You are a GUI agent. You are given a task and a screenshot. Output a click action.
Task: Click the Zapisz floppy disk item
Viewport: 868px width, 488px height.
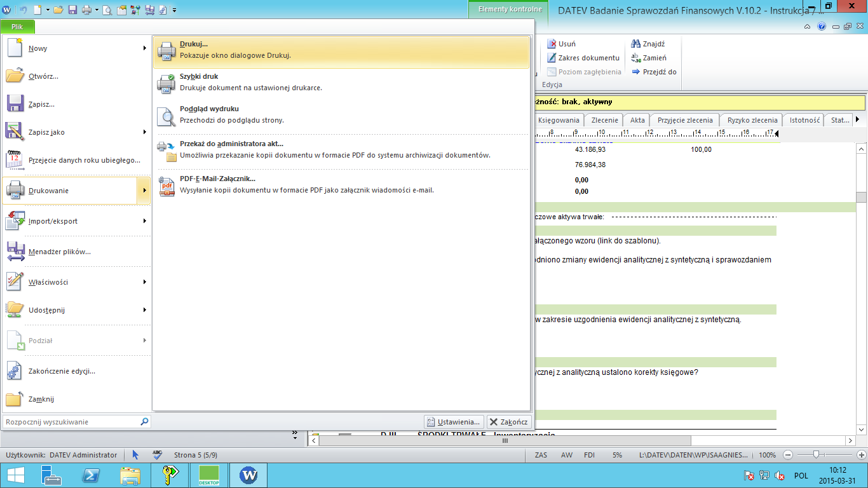[76, 104]
